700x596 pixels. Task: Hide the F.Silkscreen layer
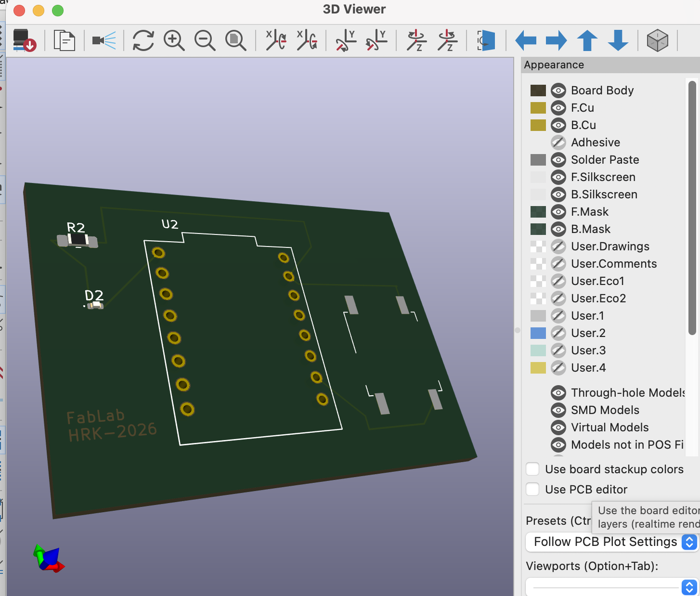click(x=558, y=177)
